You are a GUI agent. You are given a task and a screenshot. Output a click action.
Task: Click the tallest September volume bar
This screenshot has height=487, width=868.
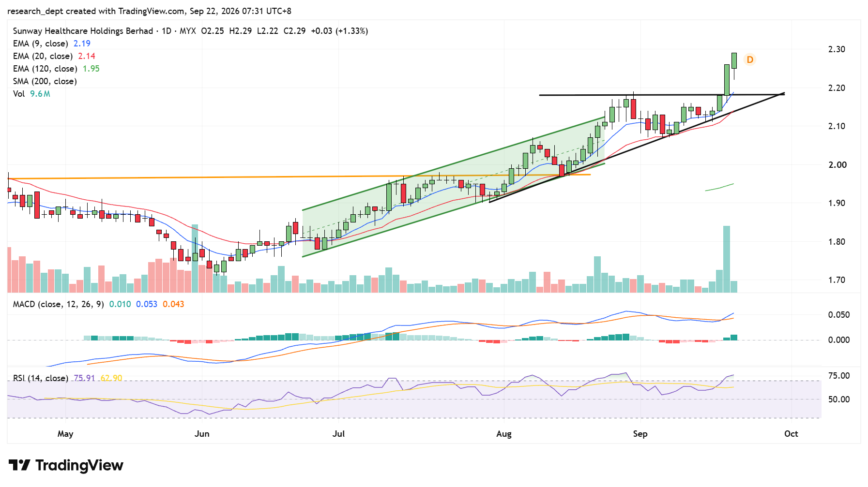[x=726, y=259]
